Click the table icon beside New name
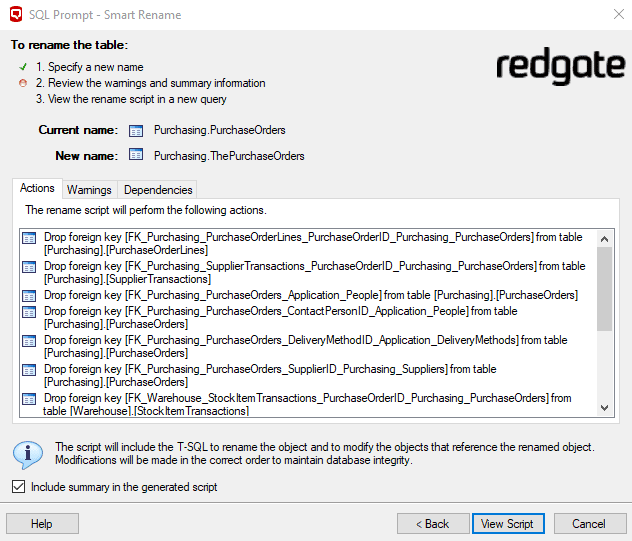This screenshot has width=632, height=541. click(136, 154)
